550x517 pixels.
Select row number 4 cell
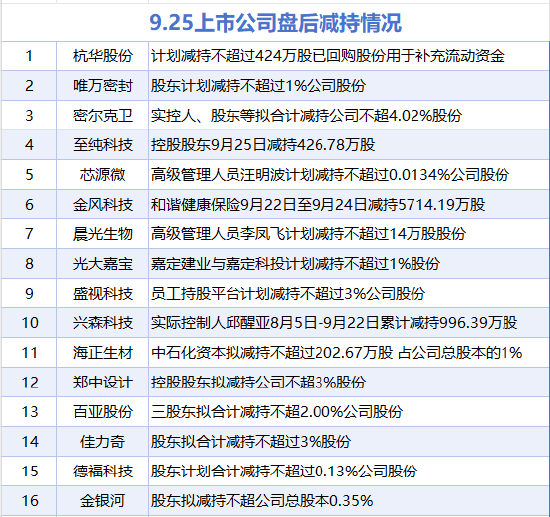coord(29,145)
